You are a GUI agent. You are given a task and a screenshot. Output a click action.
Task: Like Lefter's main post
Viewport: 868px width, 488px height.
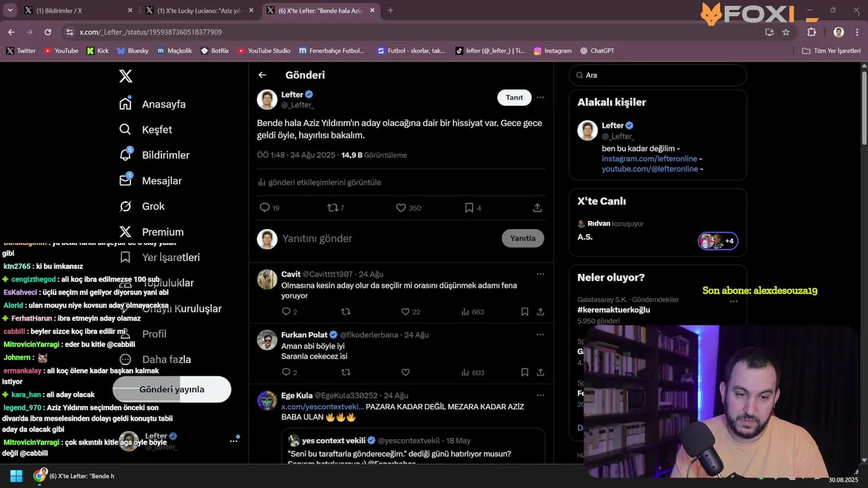pos(401,208)
